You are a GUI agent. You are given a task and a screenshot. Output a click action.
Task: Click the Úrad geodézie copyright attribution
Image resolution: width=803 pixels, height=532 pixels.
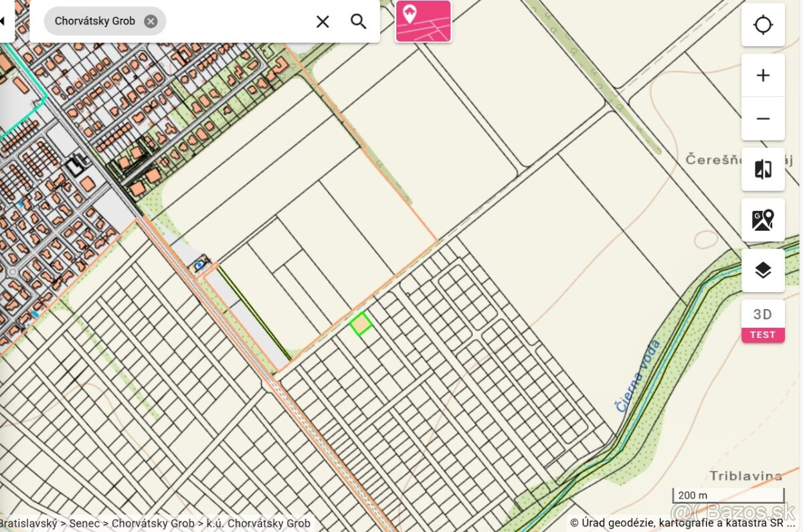pos(683,523)
